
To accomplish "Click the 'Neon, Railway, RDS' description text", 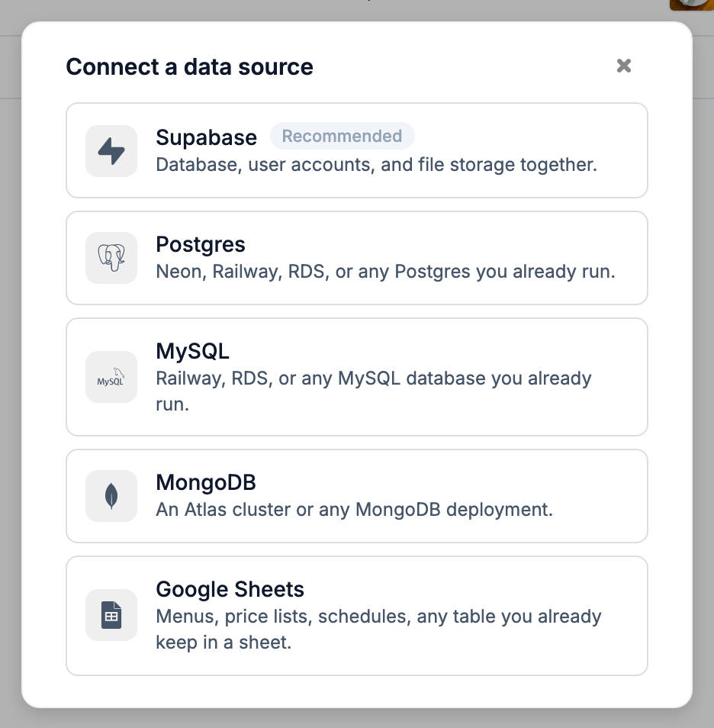I will pyautogui.click(x=385, y=272).
